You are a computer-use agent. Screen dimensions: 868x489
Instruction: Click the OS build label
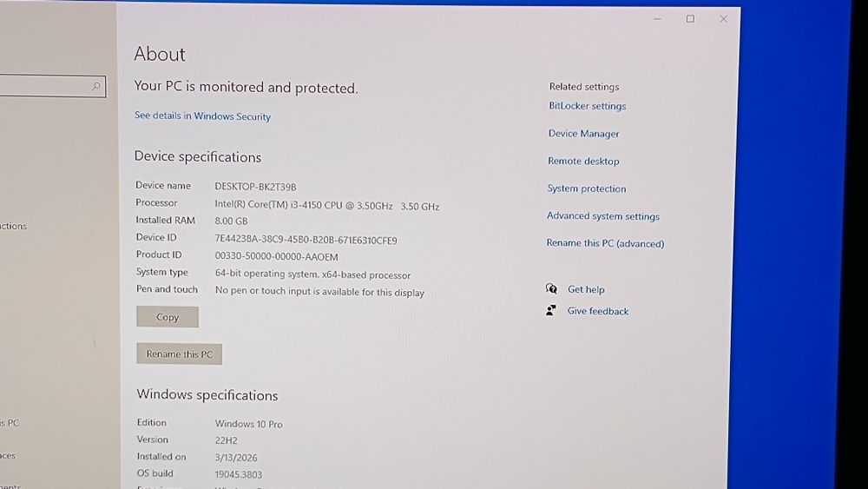(x=155, y=473)
